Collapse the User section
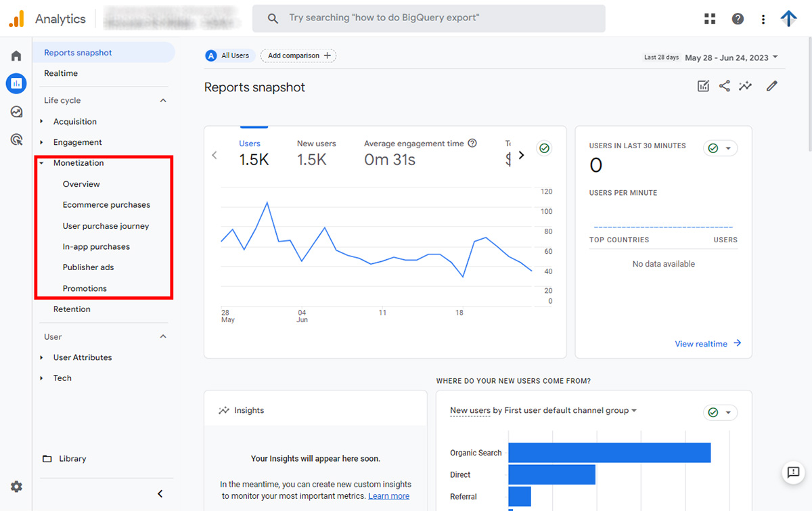 tap(162, 336)
